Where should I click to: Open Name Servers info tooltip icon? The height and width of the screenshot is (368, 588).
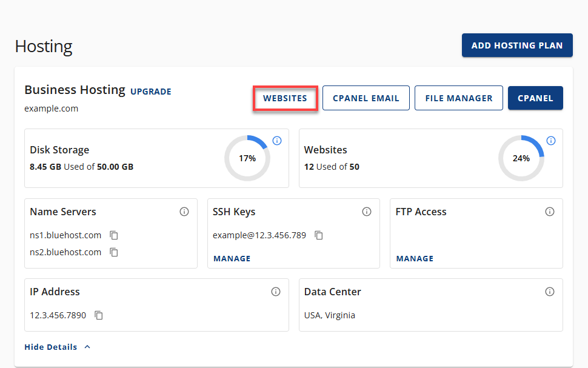click(184, 212)
